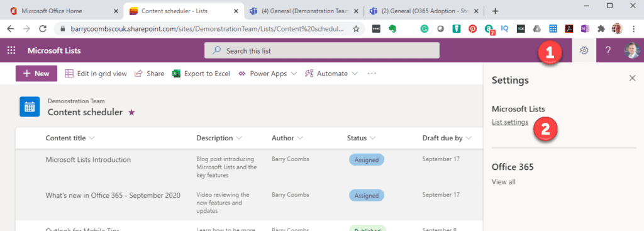Click description 'Video reviewing the new features'
The height and width of the screenshot is (231, 644).
point(223,203)
